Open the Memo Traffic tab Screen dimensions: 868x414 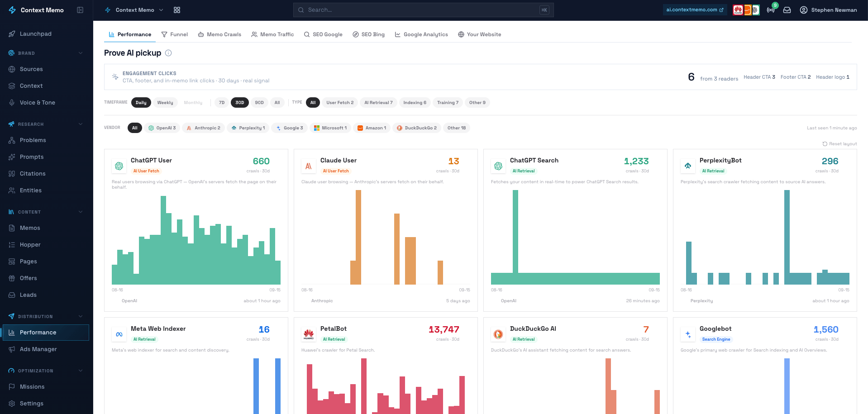[272, 34]
